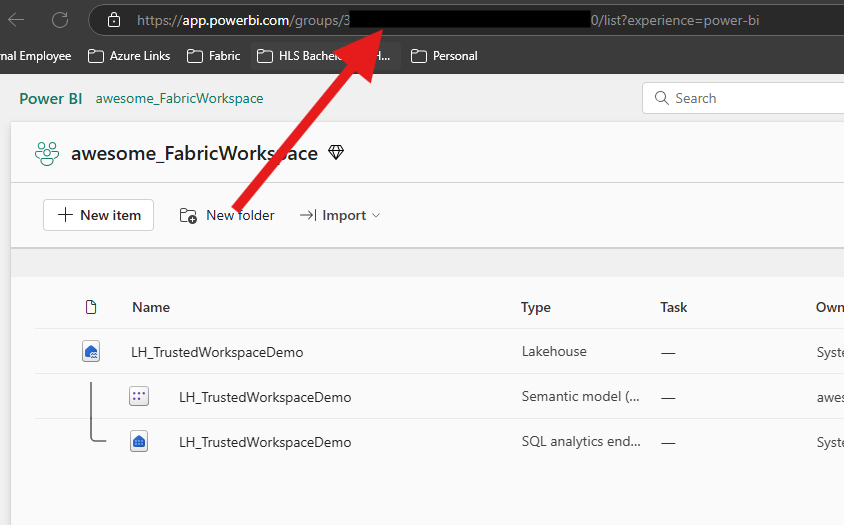The image size is (844, 525).
Task: Open awesome_FabricWorkspace breadcrumb link
Action: point(179,99)
